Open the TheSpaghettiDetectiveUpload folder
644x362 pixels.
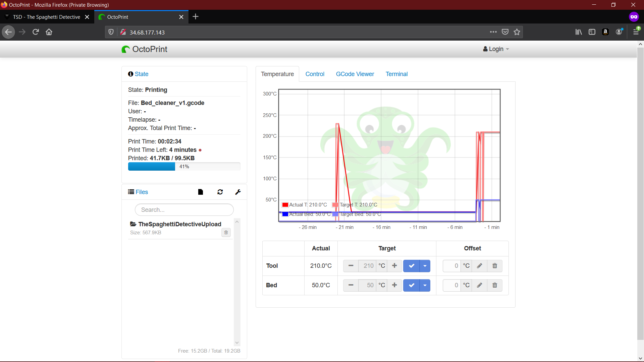point(179,224)
